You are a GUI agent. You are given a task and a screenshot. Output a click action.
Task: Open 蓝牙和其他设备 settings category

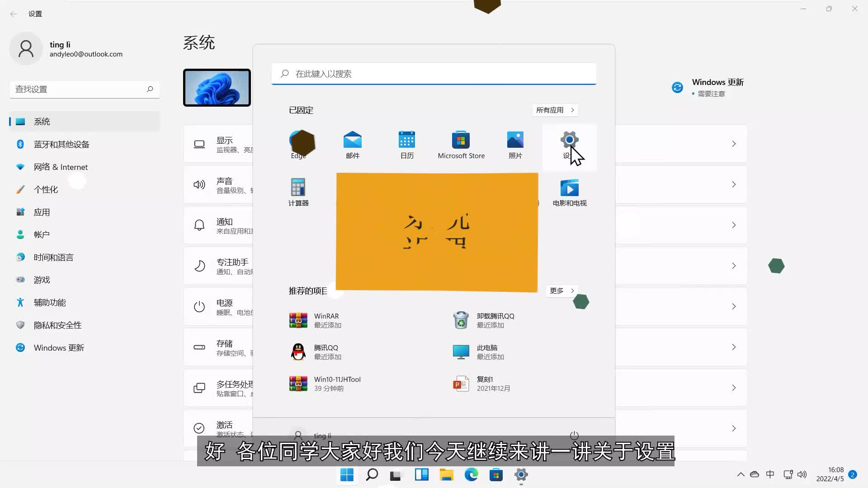[x=85, y=144]
